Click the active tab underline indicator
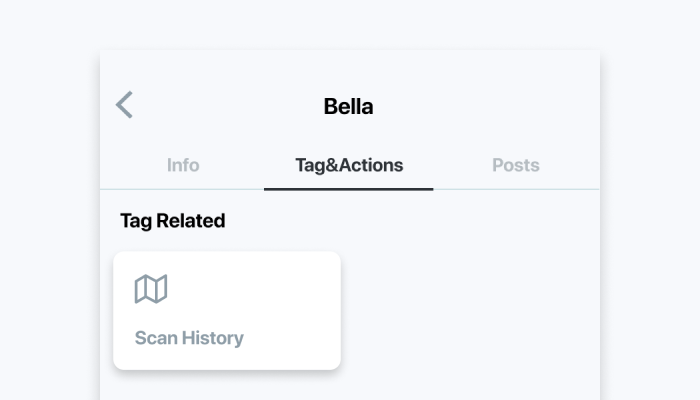This screenshot has height=400, width=700. pyautogui.click(x=349, y=189)
